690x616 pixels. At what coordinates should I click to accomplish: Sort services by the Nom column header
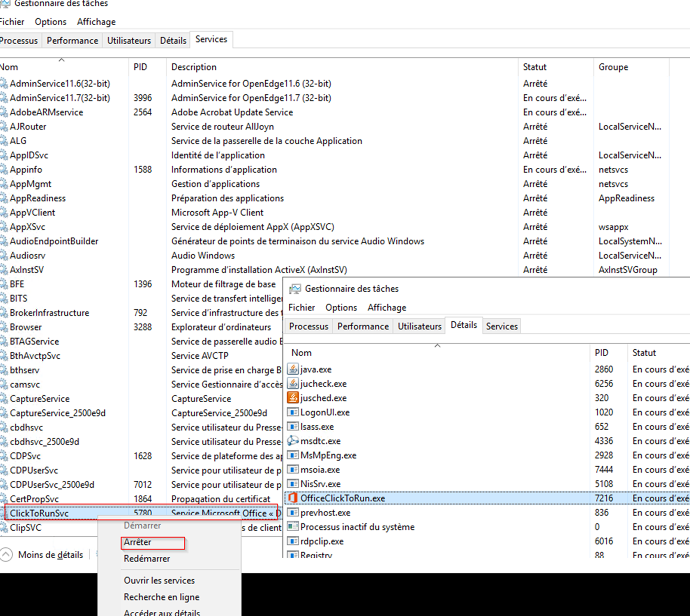tap(10, 67)
